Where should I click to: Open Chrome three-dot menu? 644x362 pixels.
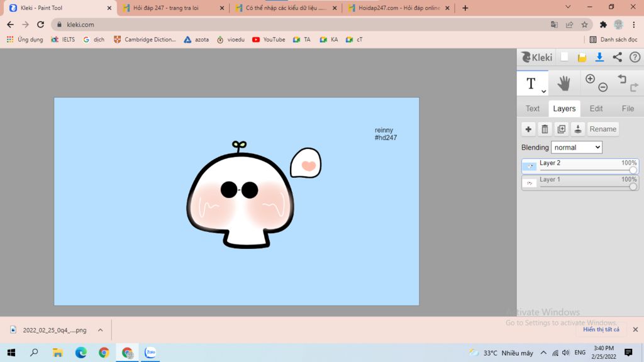click(634, 25)
